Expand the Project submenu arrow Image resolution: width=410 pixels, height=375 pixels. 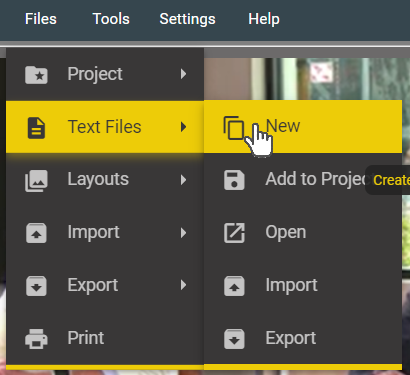click(183, 74)
